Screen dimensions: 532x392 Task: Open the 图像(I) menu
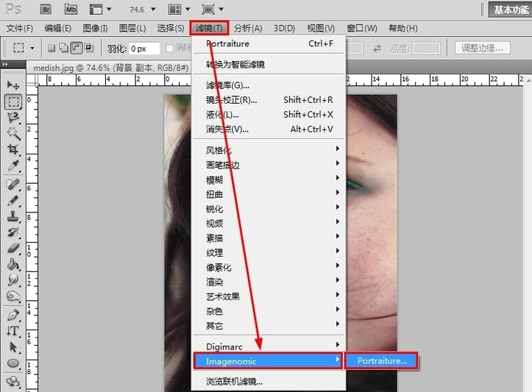(95, 28)
